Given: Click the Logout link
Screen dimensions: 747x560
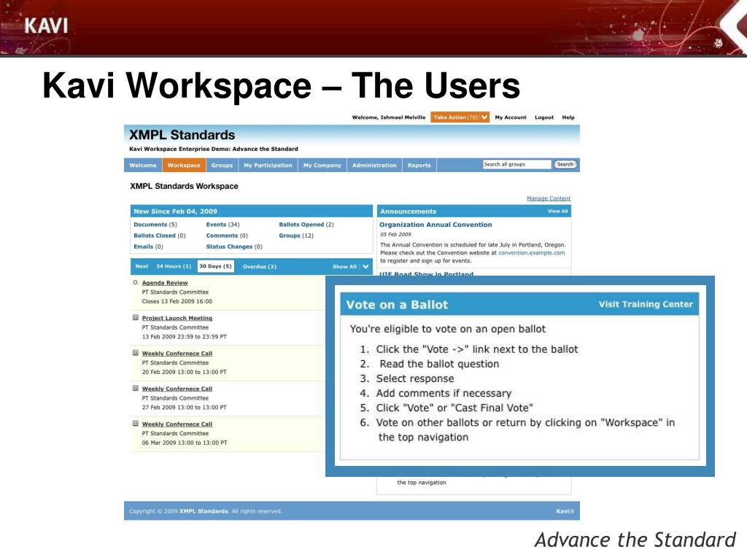Looking at the screenshot, I should tap(544, 117).
